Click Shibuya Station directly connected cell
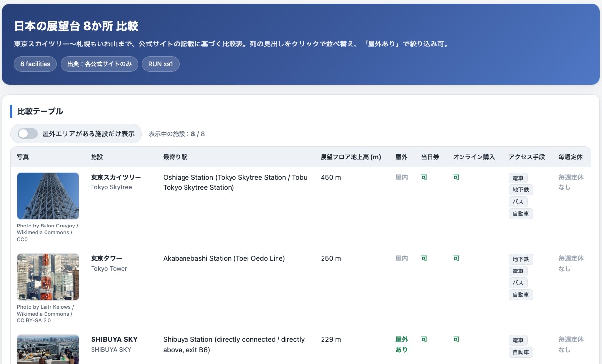Screen dimensions: 602x364 pyautogui.click(x=234, y=345)
